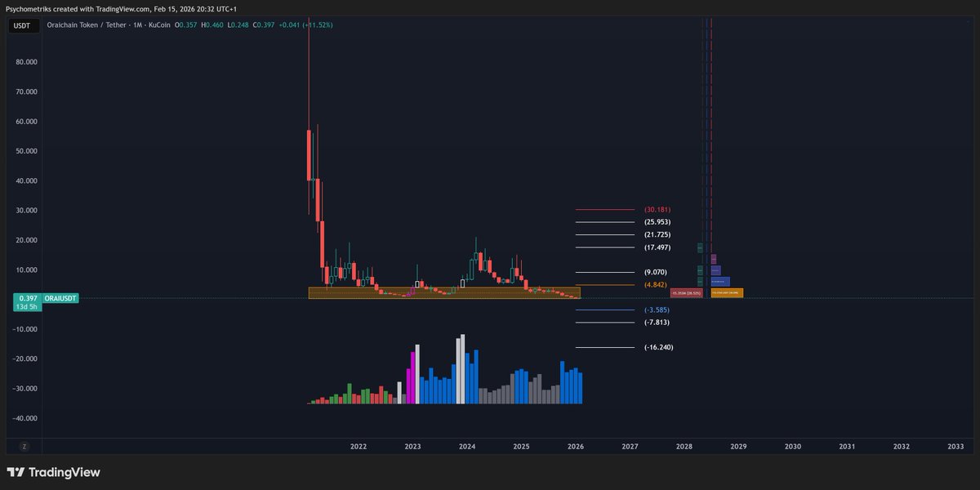Click the 60.000 price axis label
Image resolution: width=980 pixels, height=490 pixels.
25,122
